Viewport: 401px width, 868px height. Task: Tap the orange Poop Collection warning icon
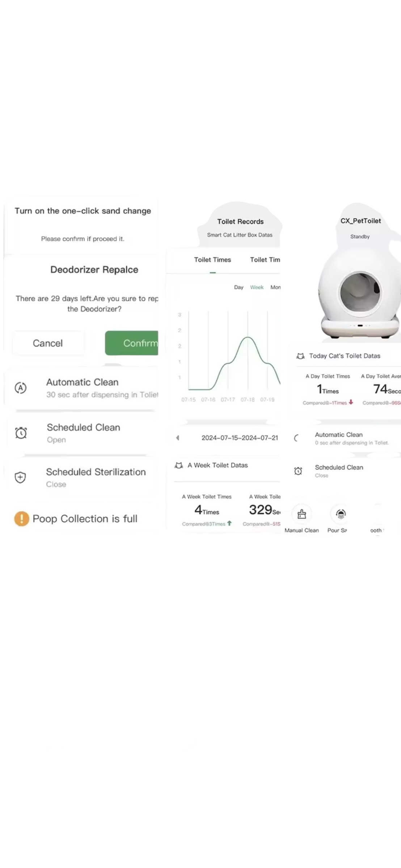tap(22, 519)
